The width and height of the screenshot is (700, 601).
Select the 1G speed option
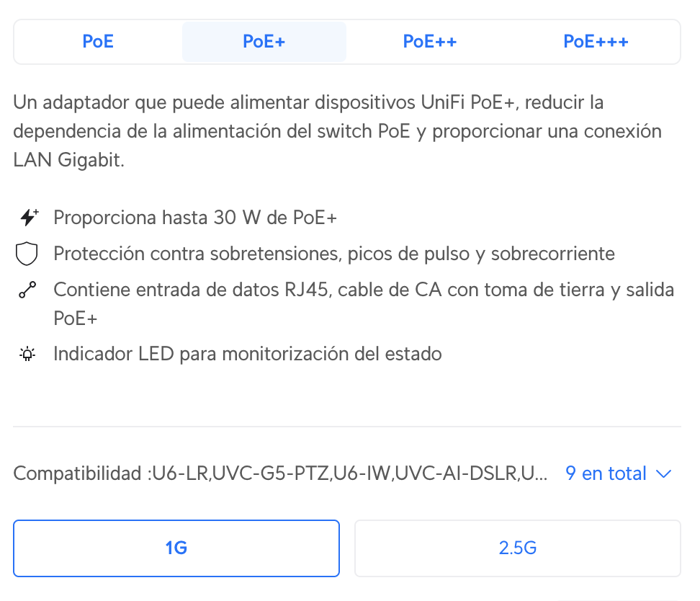(x=176, y=548)
